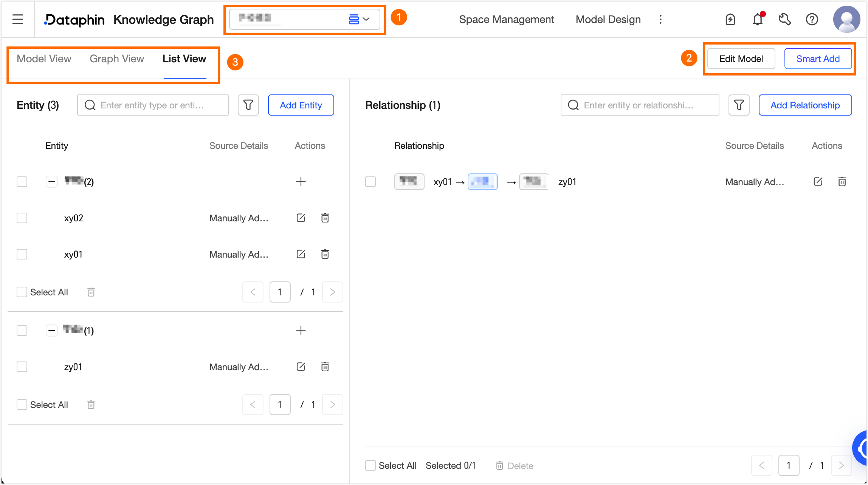Open the entity filter funnel

click(x=248, y=105)
